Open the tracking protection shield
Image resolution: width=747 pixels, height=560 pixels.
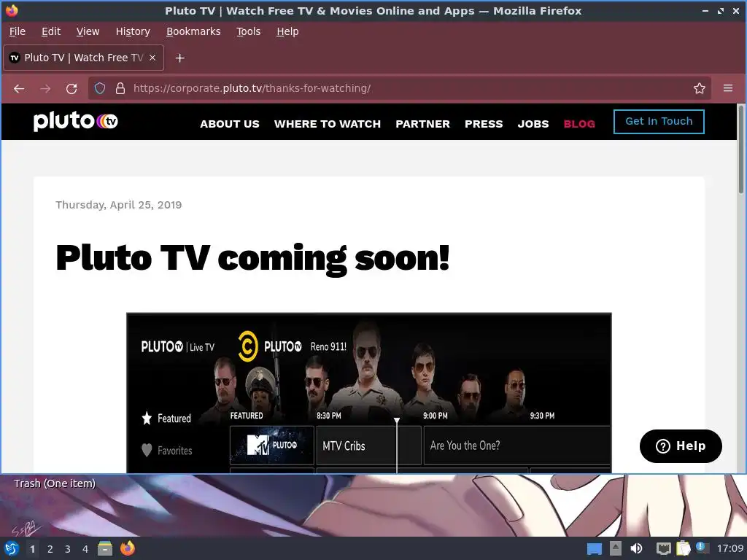tap(99, 88)
